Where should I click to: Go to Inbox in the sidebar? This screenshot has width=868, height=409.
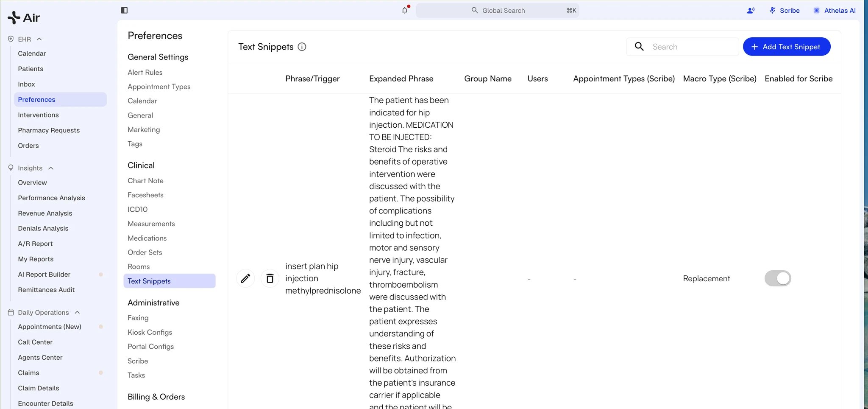point(26,84)
